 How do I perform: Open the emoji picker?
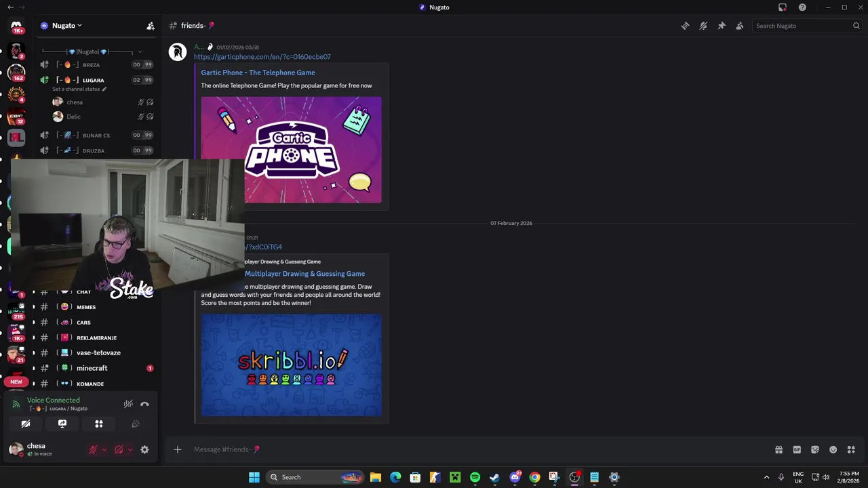point(833,449)
